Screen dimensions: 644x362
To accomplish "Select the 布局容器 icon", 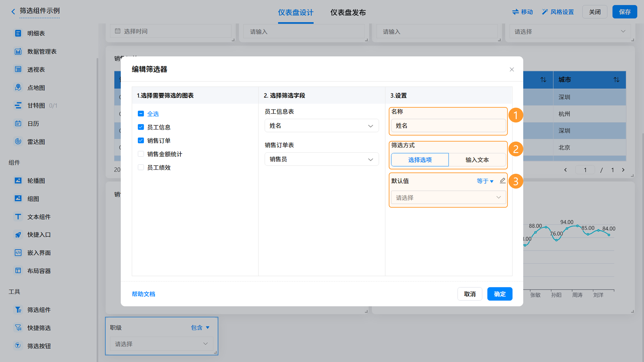I will coord(18,271).
